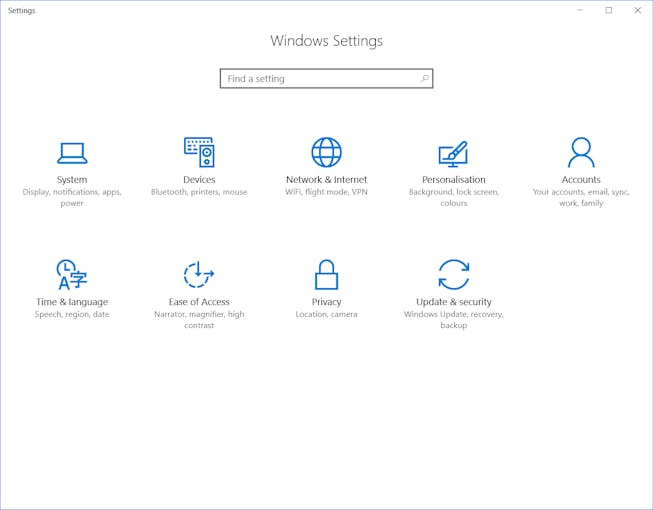Open the Privacy padlock icon
The image size is (653, 510).
326,274
